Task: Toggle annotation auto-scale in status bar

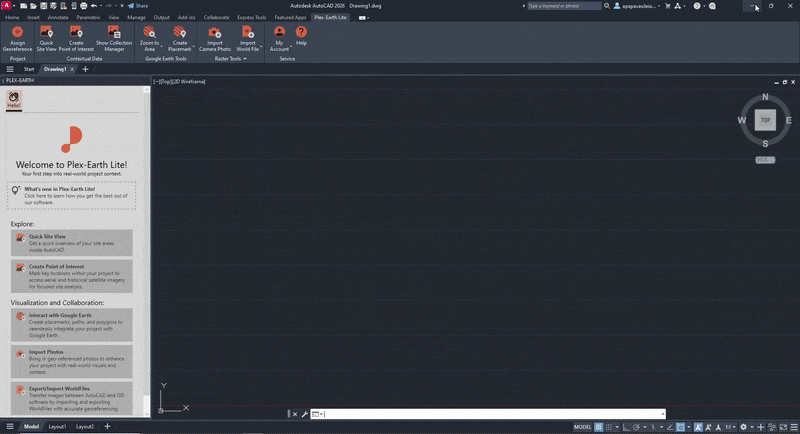Action: tap(708, 427)
